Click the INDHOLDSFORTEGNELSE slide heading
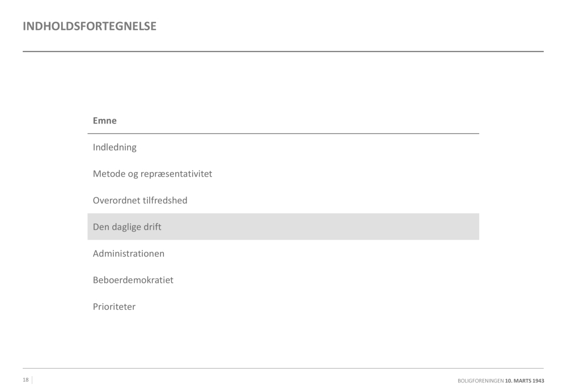The image size is (567, 392). (x=90, y=27)
